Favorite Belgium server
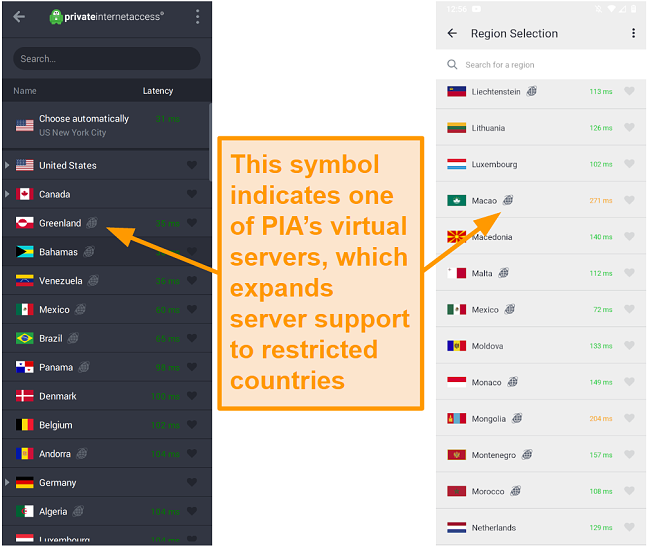 [x=192, y=425]
